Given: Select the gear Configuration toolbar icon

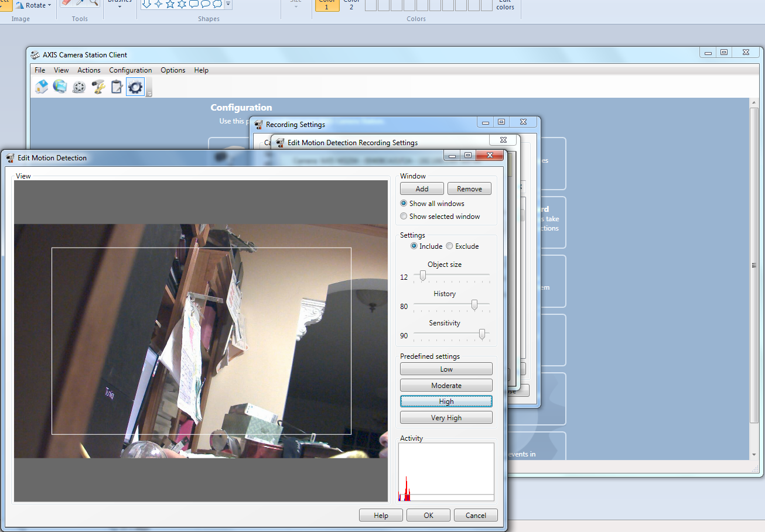Looking at the screenshot, I should pos(135,87).
